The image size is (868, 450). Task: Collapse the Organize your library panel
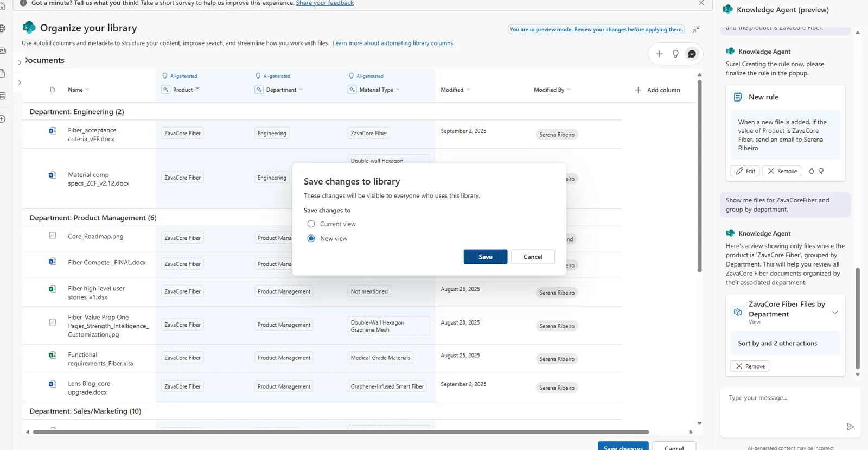(696, 29)
